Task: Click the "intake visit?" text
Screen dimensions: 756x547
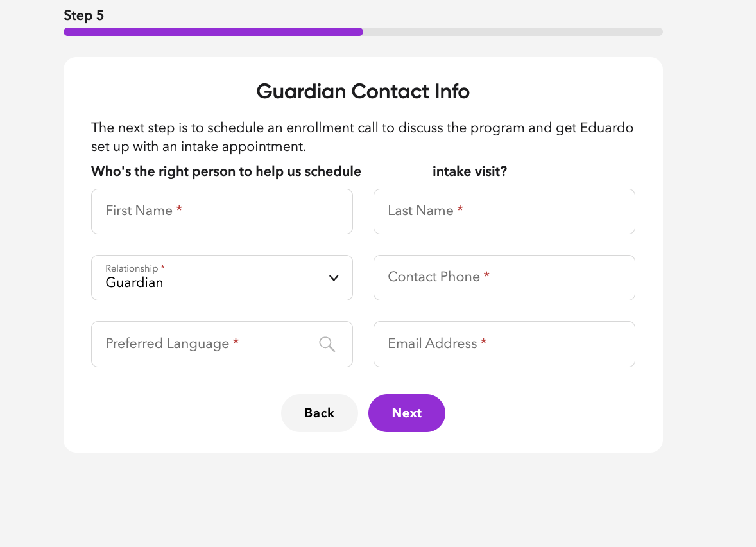Action: point(470,171)
